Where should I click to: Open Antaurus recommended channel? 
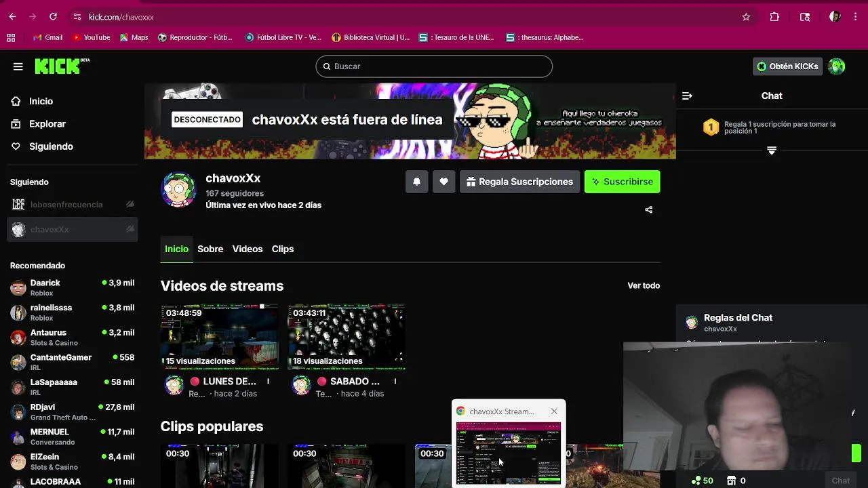[x=72, y=338]
